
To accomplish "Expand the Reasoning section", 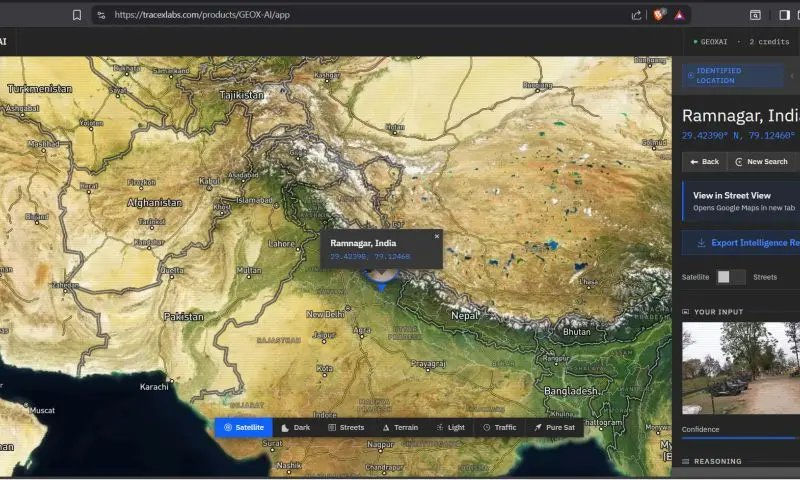I will [717, 461].
